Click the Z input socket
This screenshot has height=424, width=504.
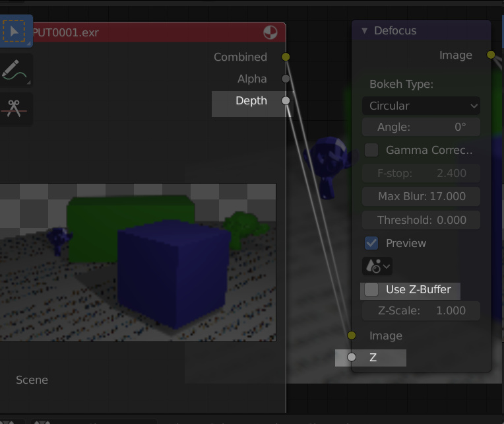click(352, 357)
